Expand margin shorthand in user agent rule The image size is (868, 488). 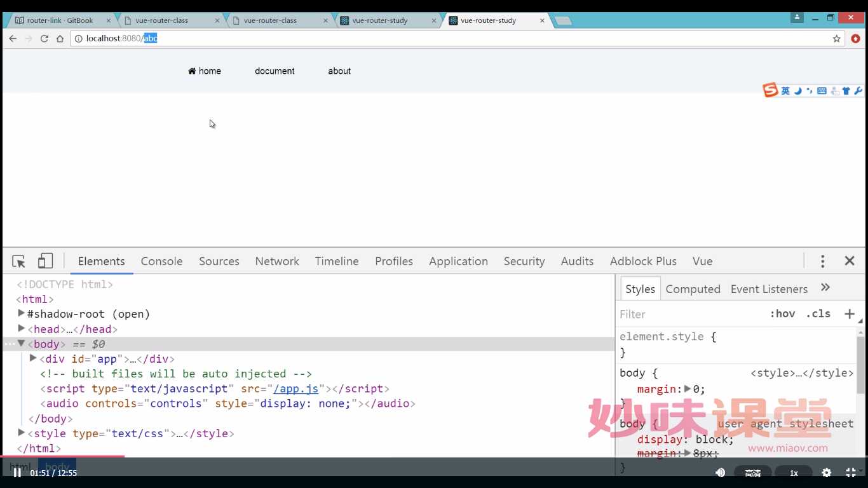(688, 453)
